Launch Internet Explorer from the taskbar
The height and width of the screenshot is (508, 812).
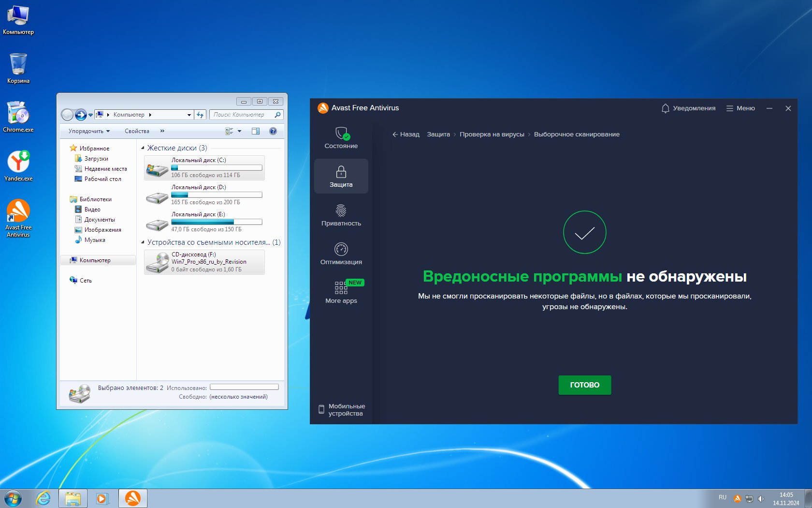43,498
